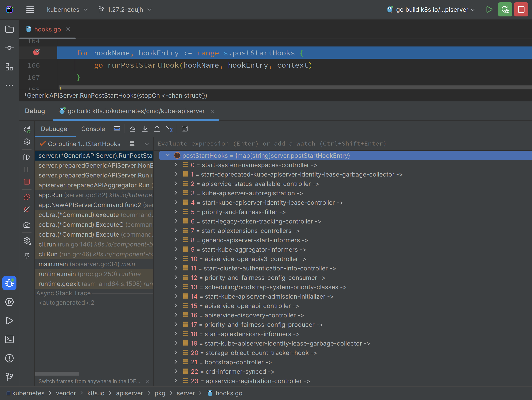Select the app.Run stack frame
The image size is (532, 400).
94,195
